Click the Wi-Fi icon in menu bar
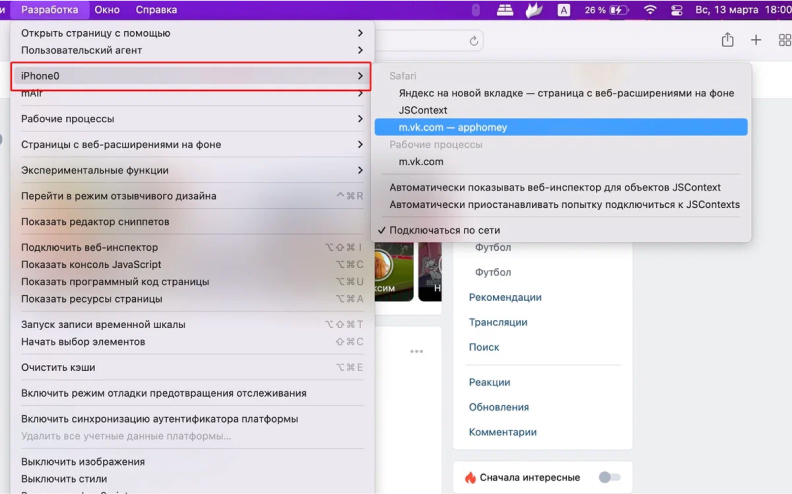Viewport: 792px width, 494px height. (651, 10)
